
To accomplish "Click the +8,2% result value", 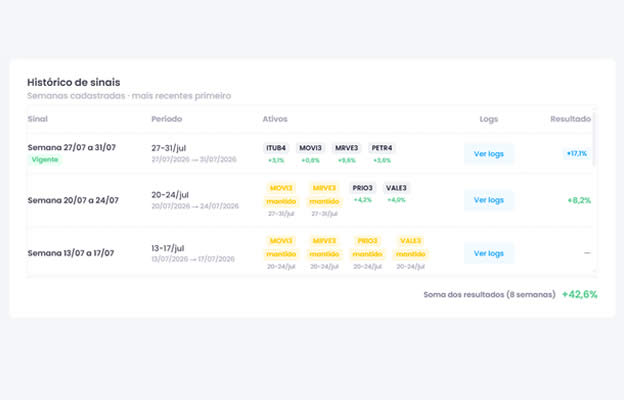I will (579, 200).
